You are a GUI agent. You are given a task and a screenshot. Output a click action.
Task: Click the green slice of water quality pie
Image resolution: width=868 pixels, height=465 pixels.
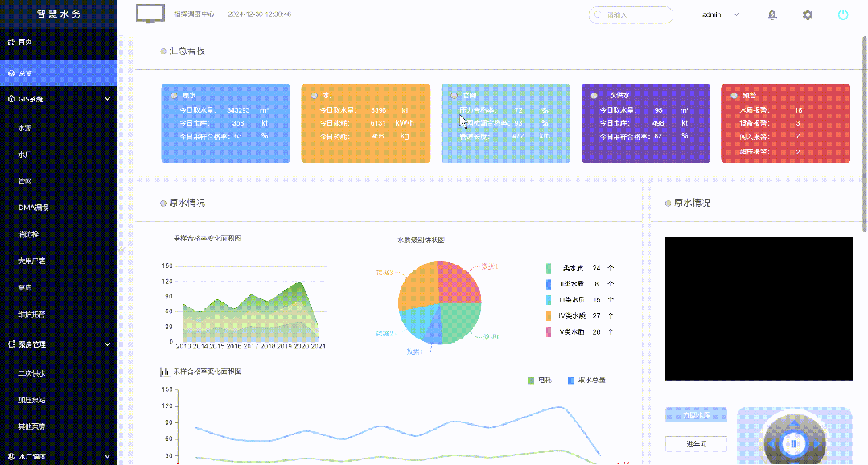tap(461, 324)
